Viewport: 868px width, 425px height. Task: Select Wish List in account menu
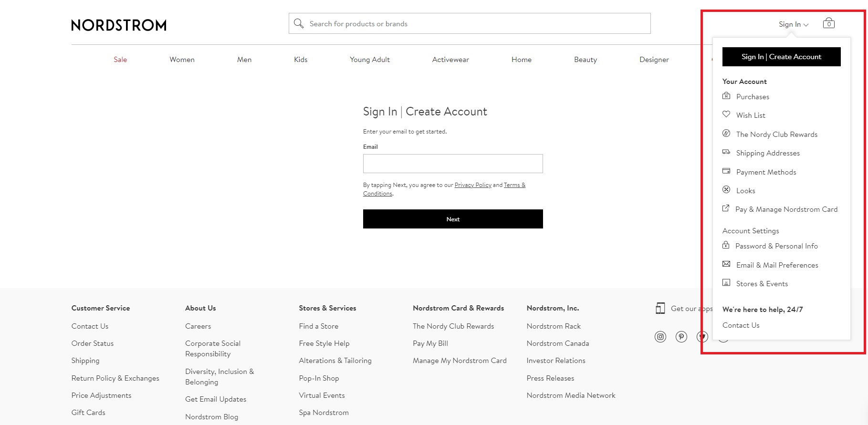point(751,115)
